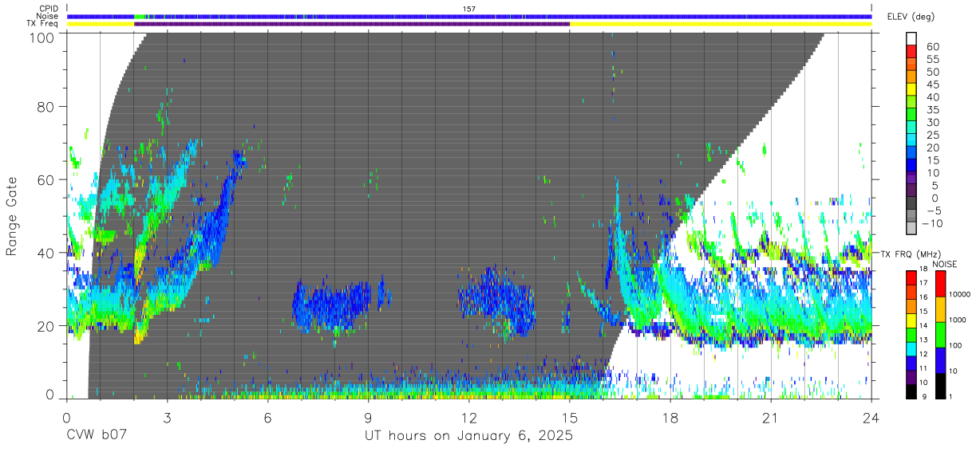Click the cyan segment of ELEV color bar
Viewport: 980px width, 452px height.
(912, 141)
